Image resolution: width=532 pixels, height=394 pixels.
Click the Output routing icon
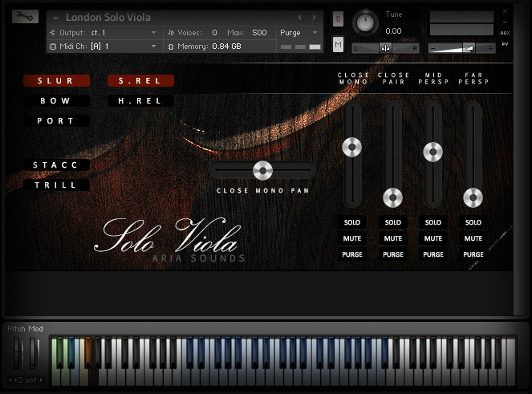click(x=53, y=33)
